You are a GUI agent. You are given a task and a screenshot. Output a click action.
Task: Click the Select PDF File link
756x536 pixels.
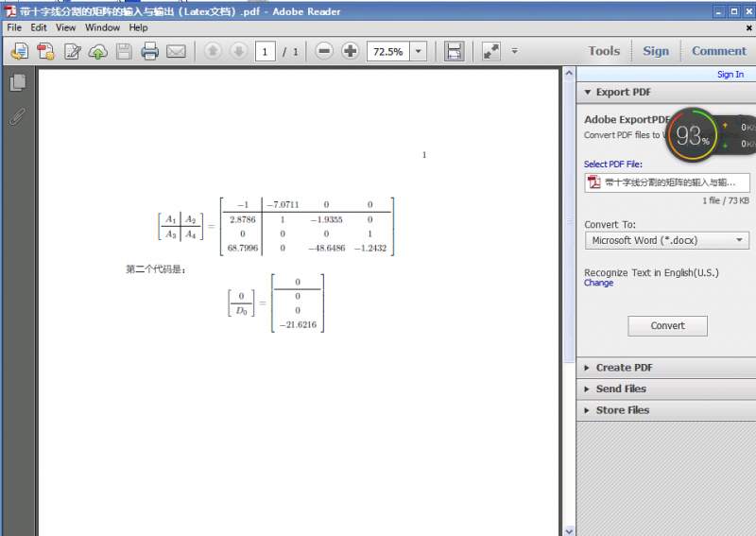(612, 164)
